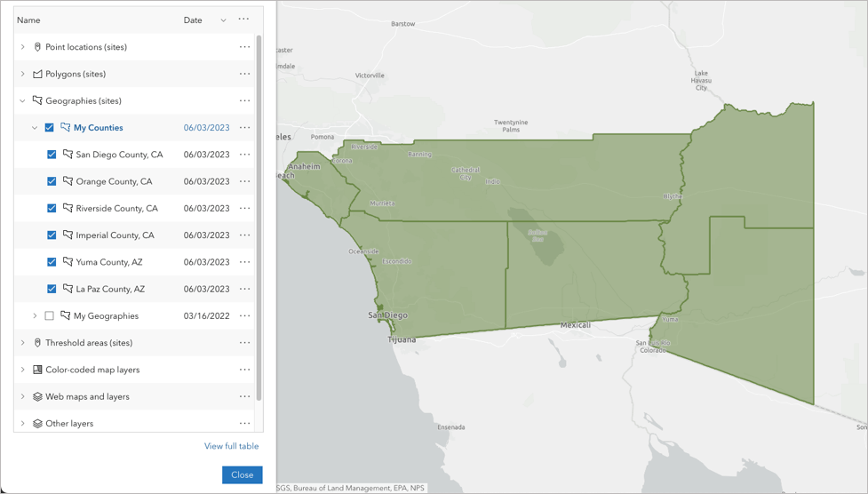Image resolution: width=868 pixels, height=494 pixels.
Task: Open more options for Color-coded map layers
Action: click(244, 370)
